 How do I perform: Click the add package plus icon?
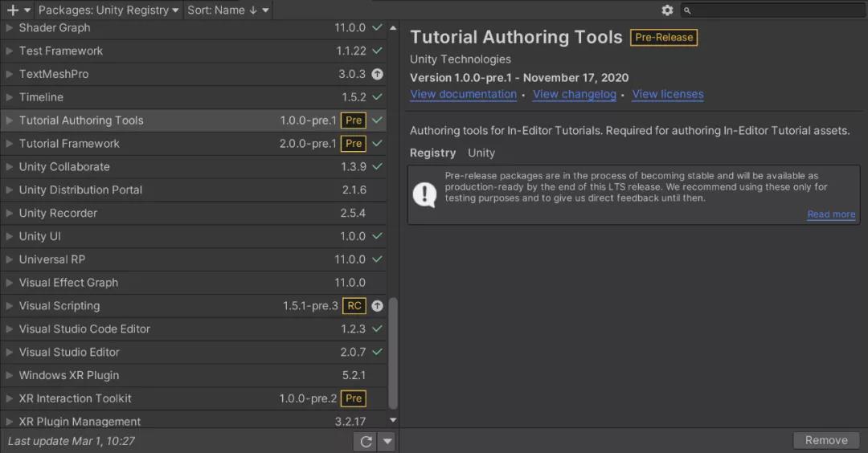point(12,10)
